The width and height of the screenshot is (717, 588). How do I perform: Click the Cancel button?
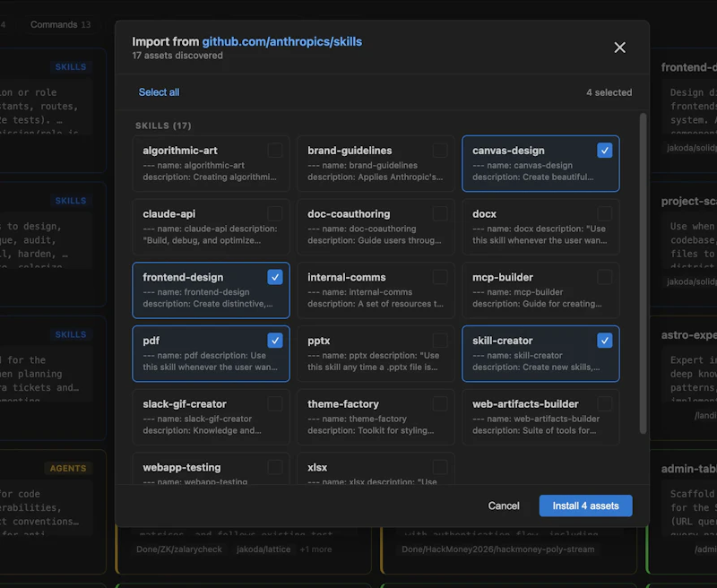click(x=504, y=506)
